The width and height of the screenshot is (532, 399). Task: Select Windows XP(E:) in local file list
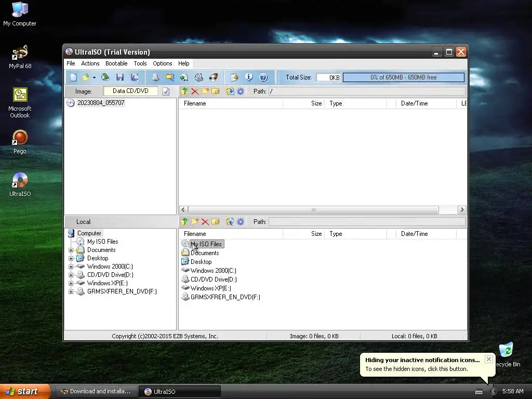click(x=211, y=288)
